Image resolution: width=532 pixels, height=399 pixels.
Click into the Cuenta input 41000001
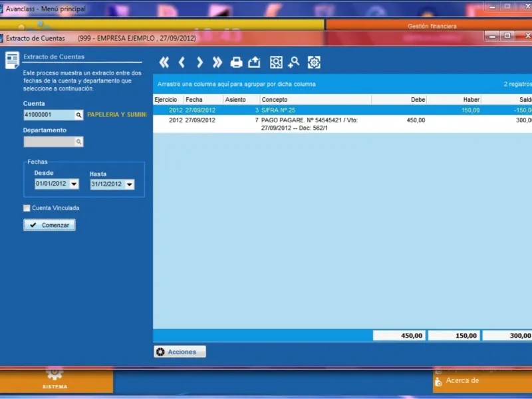49,115
